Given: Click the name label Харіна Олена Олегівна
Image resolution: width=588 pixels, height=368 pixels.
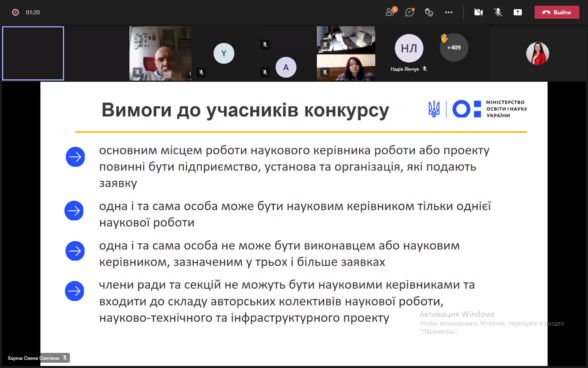Looking at the screenshot, I should (x=33, y=358).
